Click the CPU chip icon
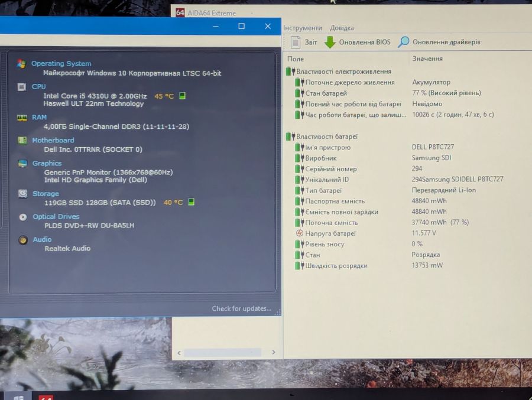 [x=22, y=87]
